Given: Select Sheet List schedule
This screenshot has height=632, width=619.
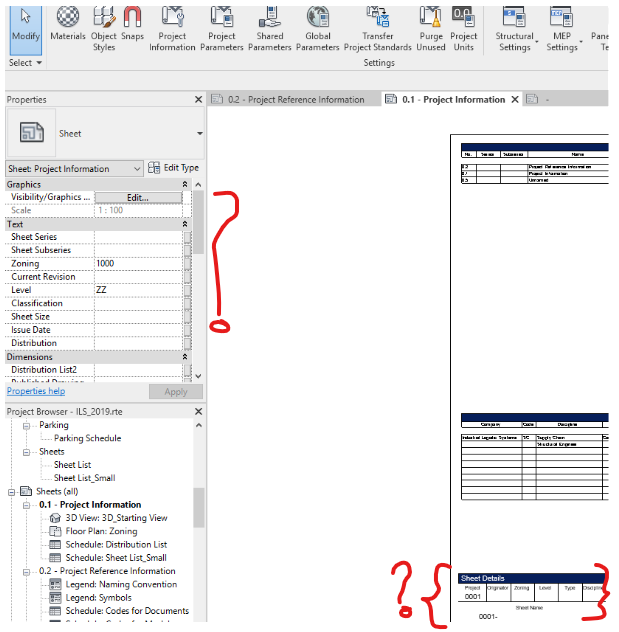Looking at the screenshot, I should tap(73, 465).
